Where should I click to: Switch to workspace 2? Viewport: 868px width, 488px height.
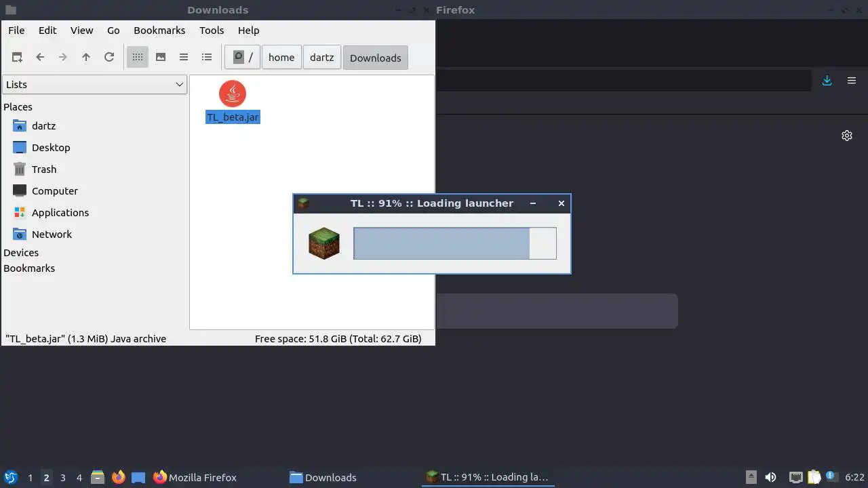(x=46, y=478)
